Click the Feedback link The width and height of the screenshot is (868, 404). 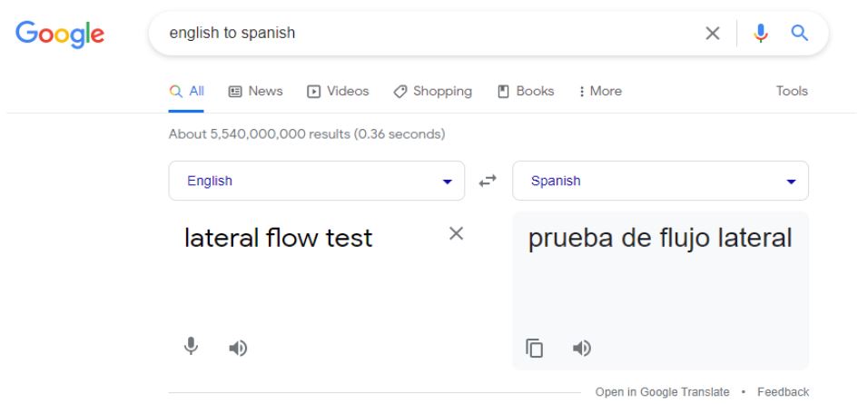pos(784,392)
